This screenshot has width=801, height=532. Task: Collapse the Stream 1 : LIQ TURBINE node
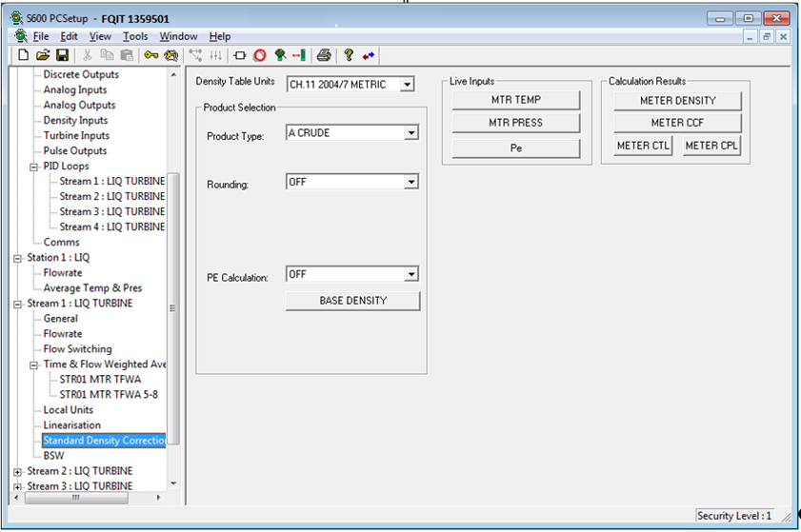[x=17, y=304]
